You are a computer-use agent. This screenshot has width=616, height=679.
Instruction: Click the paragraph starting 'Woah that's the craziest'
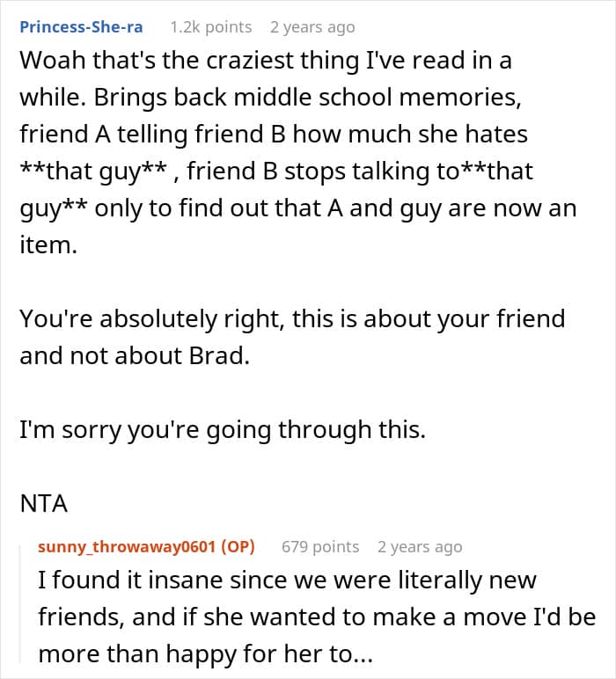click(x=298, y=152)
